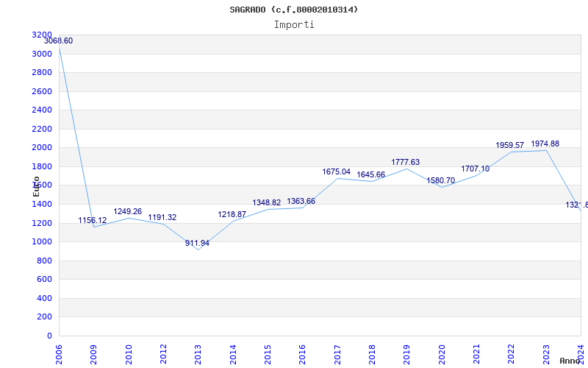The height and width of the screenshot is (368, 588).
Task: Select the data label 1645.66
Action: (371, 174)
